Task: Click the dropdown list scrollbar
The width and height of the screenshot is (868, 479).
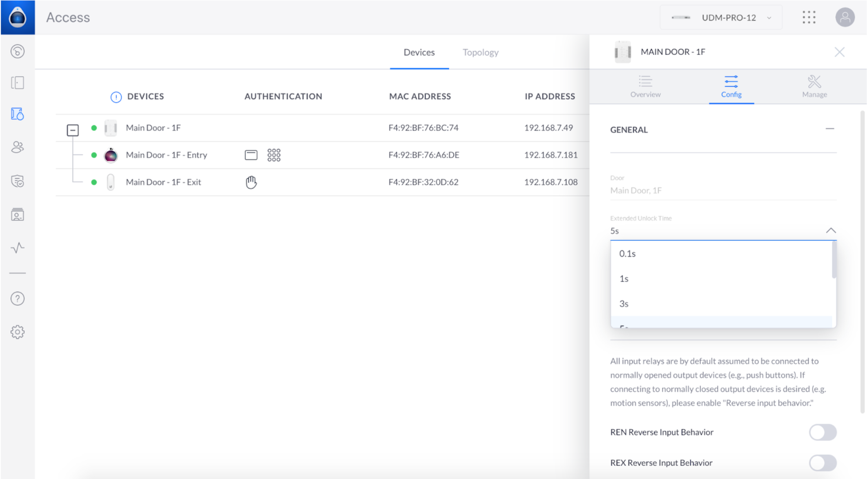Action: tap(834, 260)
